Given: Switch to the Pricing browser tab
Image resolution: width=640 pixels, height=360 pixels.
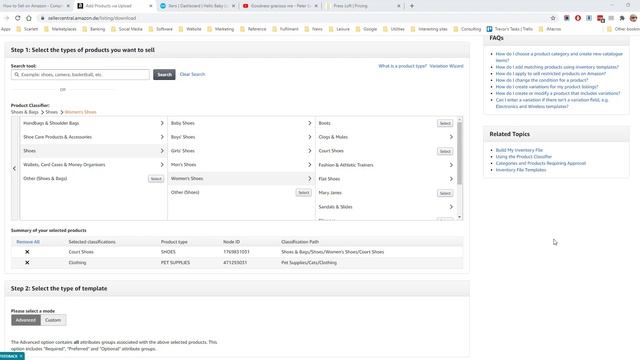Looking at the screenshot, I should pos(363,6).
